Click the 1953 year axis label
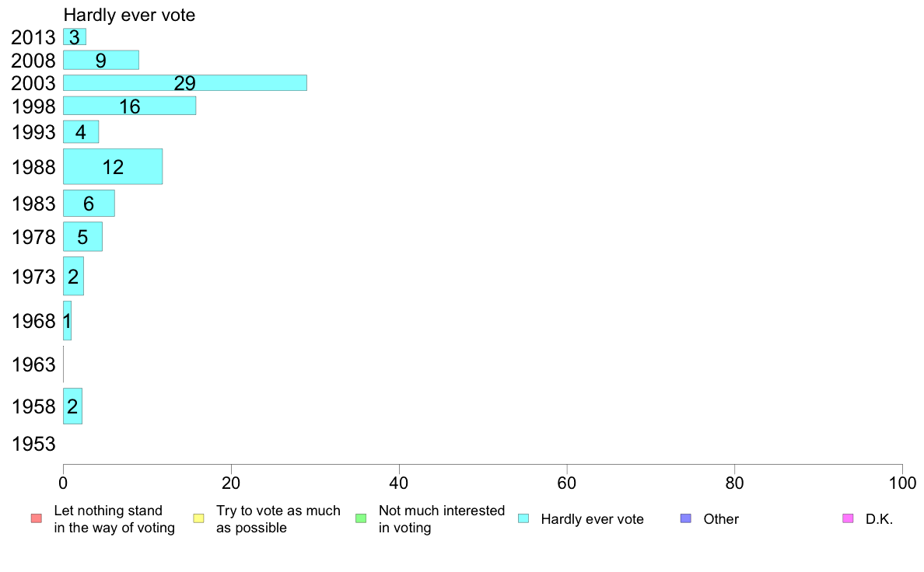 33,445
